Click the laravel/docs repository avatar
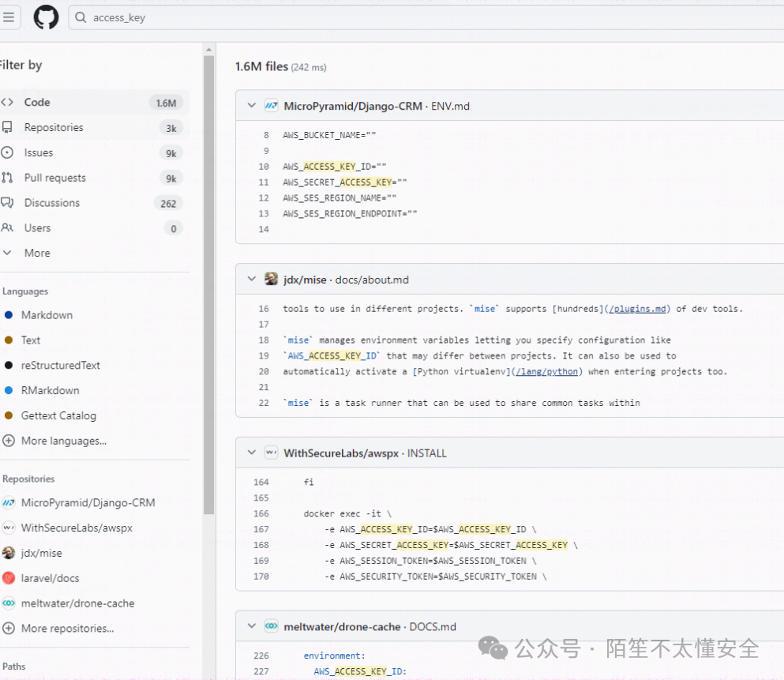 9,577
